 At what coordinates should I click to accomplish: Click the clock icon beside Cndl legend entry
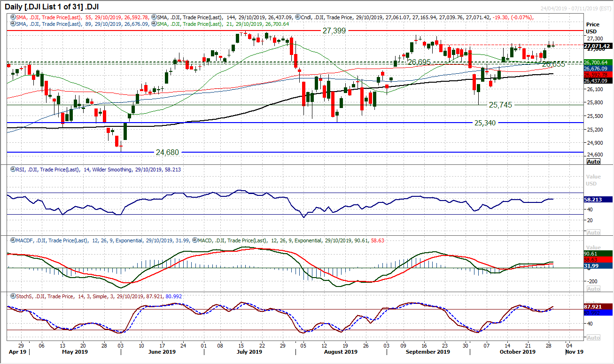pos(299,18)
